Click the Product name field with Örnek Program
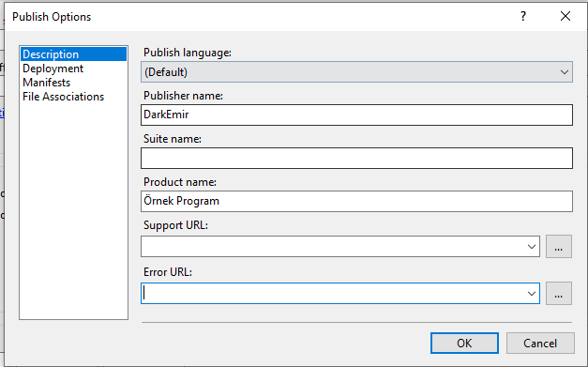The height and width of the screenshot is (367, 588). 356,201
